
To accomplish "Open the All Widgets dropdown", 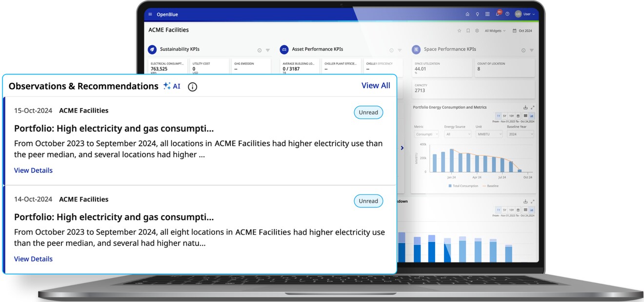I will click(x=495, y=31).
